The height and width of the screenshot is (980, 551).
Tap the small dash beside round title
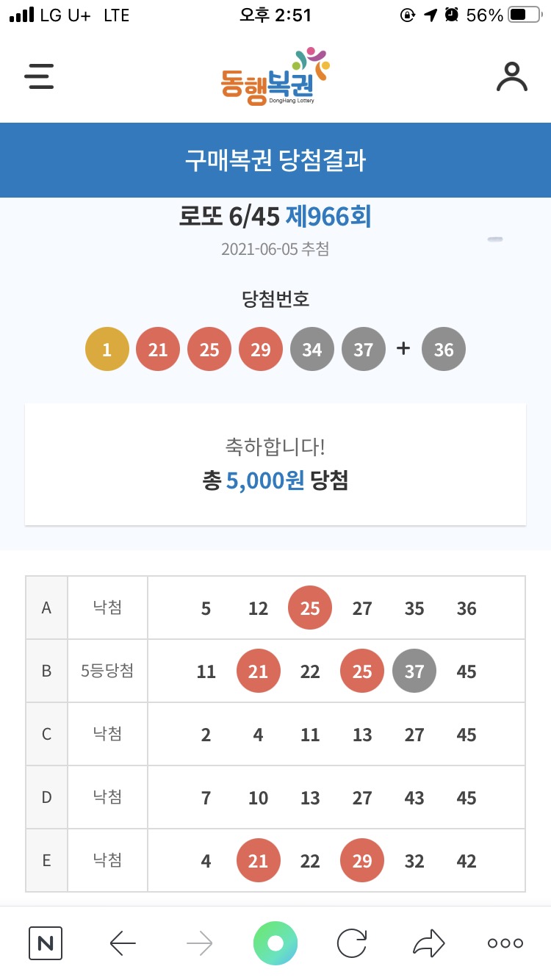click(x=495, y=239)
